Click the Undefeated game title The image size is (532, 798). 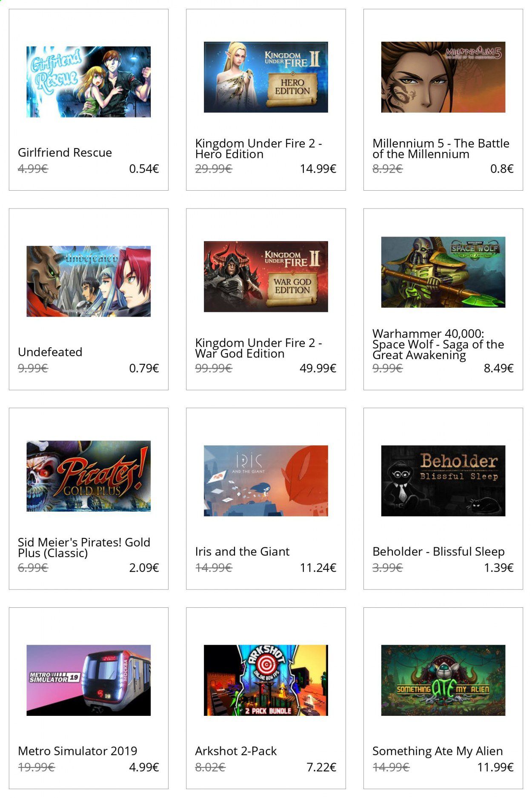click(50, 352)
